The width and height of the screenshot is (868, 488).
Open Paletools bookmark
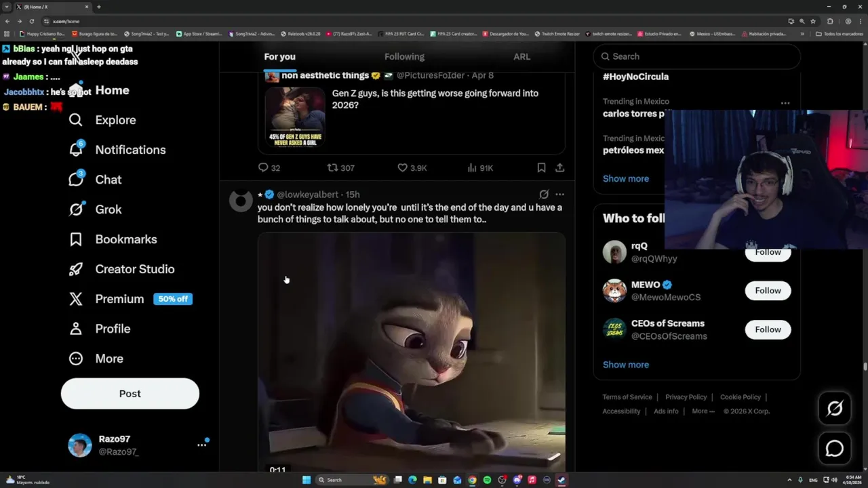click(x=300, y=34)
